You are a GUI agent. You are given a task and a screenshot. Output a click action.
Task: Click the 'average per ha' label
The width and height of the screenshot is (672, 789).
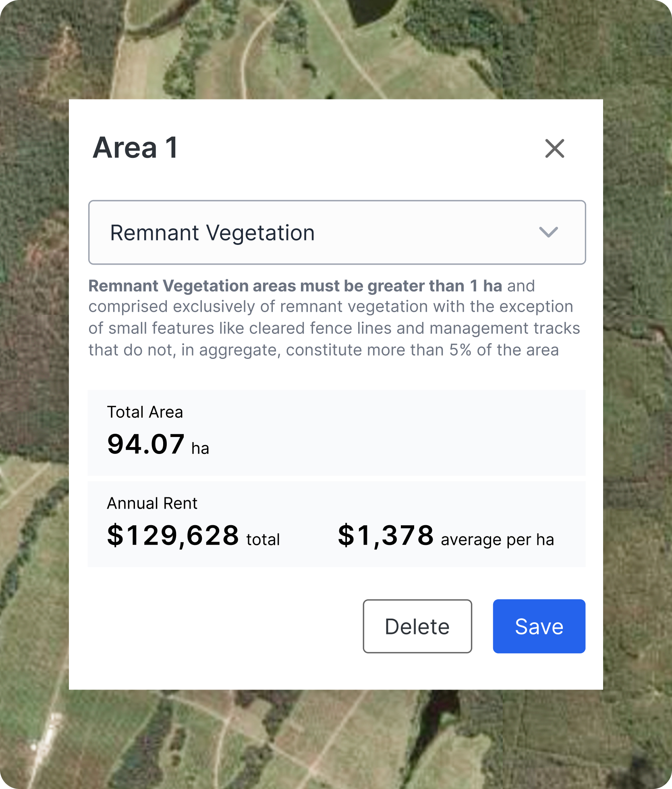[497, 540]
